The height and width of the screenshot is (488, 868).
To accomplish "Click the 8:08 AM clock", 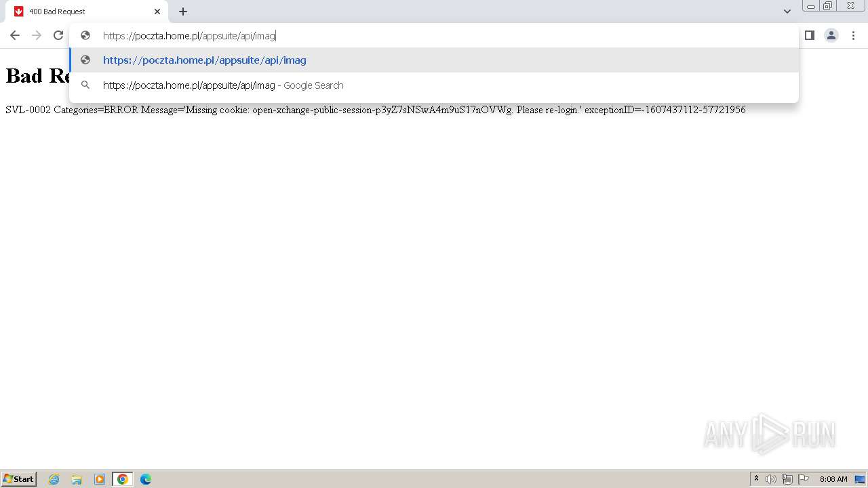I will pos(833,479).
